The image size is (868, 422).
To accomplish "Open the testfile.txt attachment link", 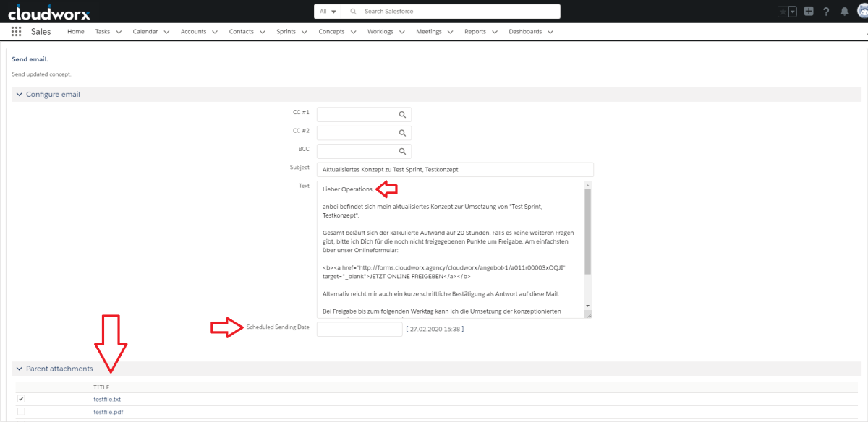I will pyautogui.click(x=106, y=398).
